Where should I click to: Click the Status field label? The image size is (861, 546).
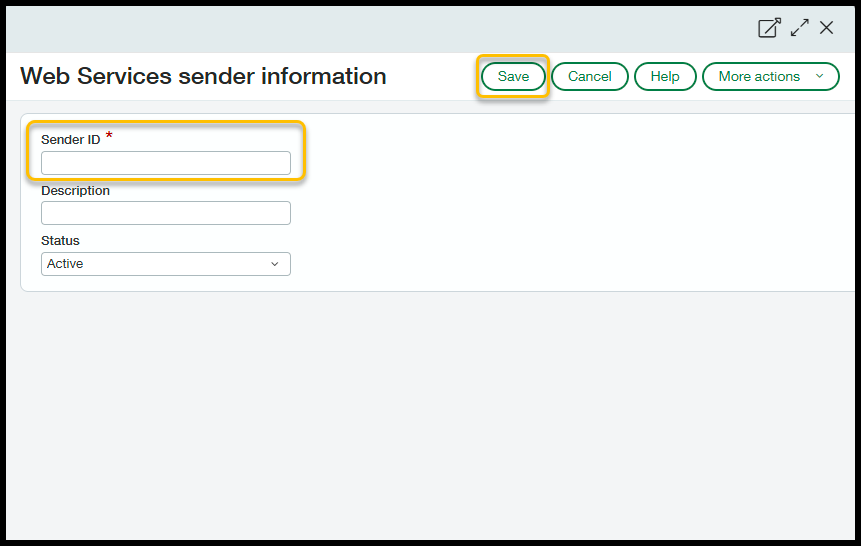pyautogui.click(x=60, y=241)
